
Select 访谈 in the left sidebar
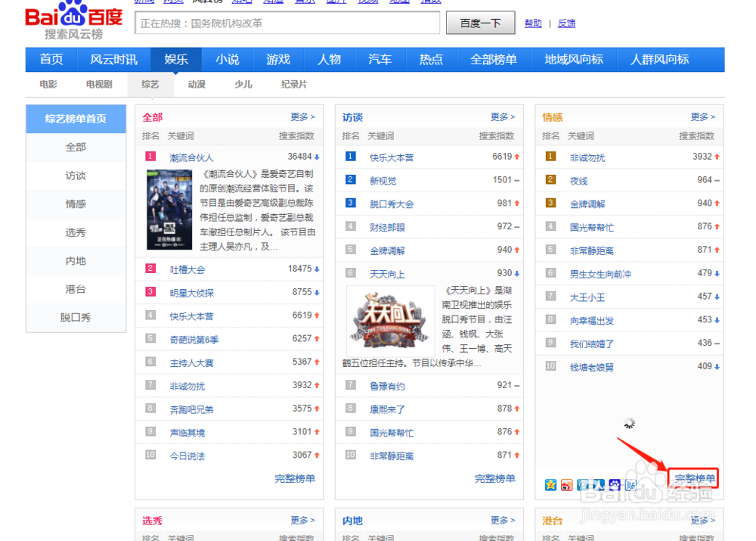coord(76,176)
